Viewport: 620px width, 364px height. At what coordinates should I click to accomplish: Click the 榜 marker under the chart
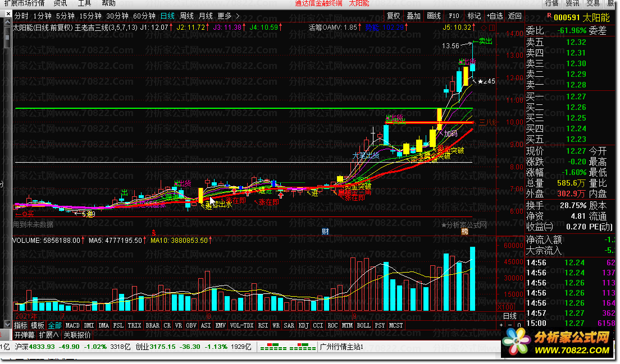click(x=464, y=232)
